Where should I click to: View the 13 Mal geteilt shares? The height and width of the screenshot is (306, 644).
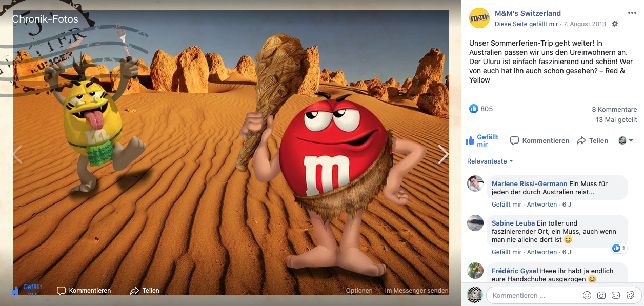(616, 120)
